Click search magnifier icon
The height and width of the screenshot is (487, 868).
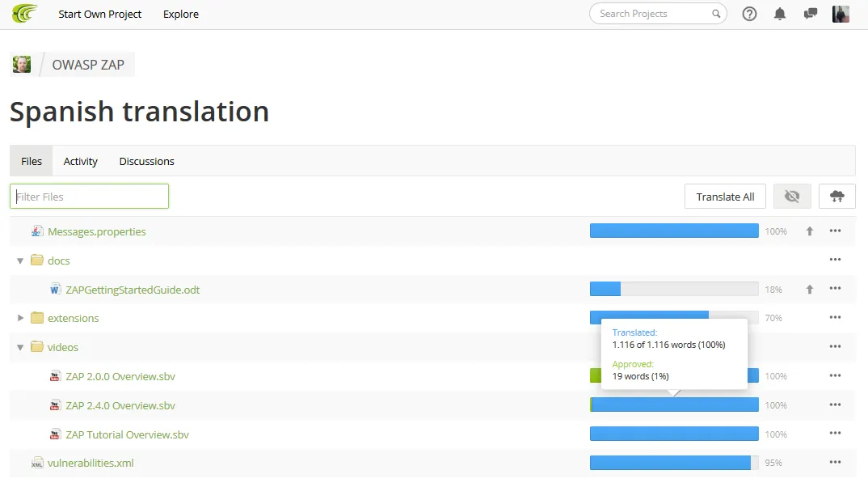[x=716, y=14]
